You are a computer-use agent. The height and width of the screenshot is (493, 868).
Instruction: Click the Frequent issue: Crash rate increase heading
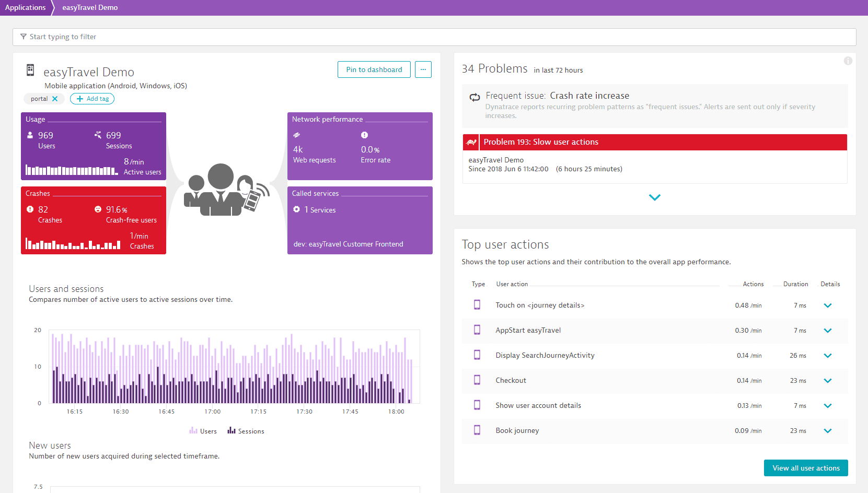[557, 96]
